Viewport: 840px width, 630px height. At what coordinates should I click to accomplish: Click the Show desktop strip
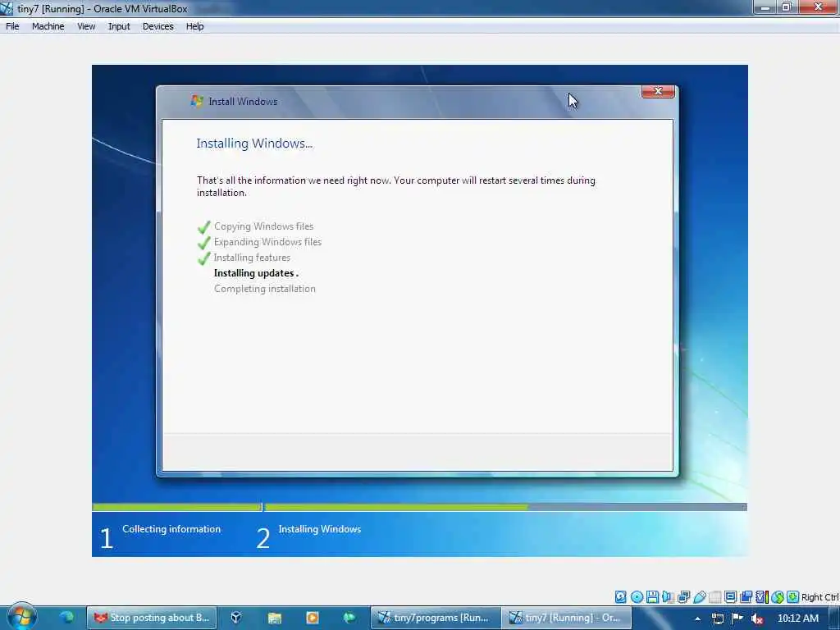pyautogui.click(x=834, y=619)
